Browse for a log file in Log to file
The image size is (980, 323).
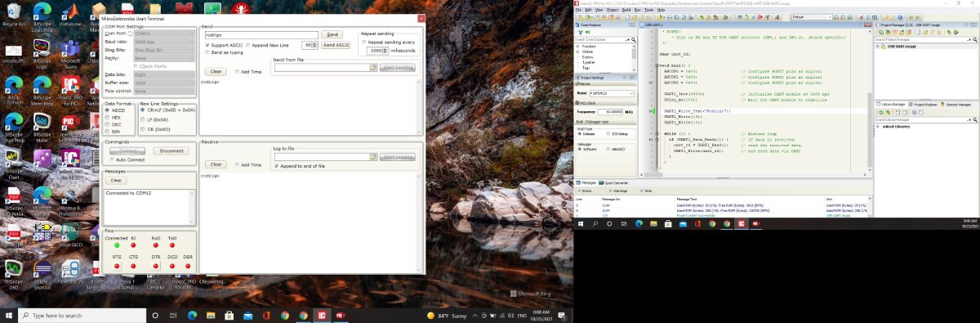click(x=373, y=157)
